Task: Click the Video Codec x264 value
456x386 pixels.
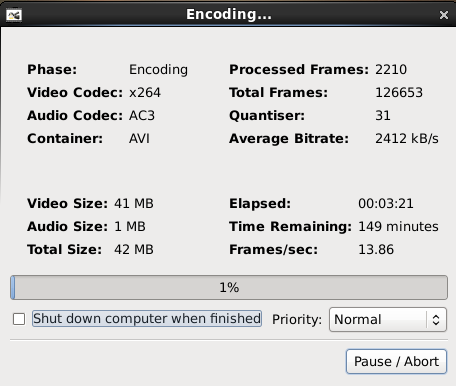Action: [x=145, y=93]
